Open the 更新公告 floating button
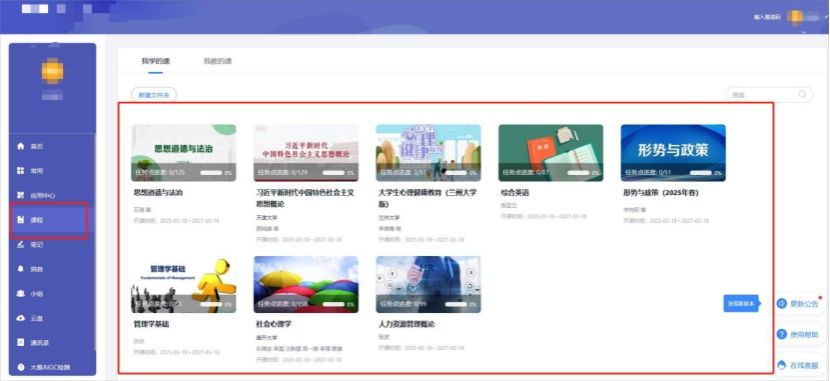This screenshot has height=381, width=830. [798, 304]
